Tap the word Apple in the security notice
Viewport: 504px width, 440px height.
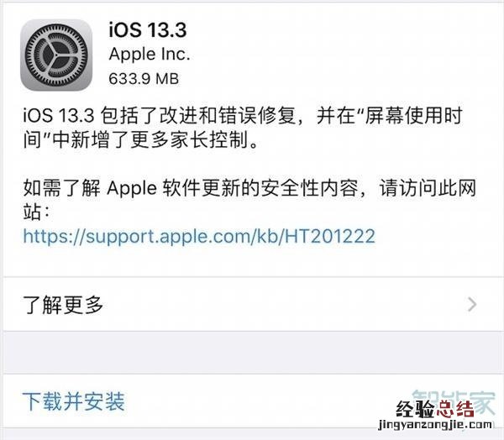click(132, 188)
